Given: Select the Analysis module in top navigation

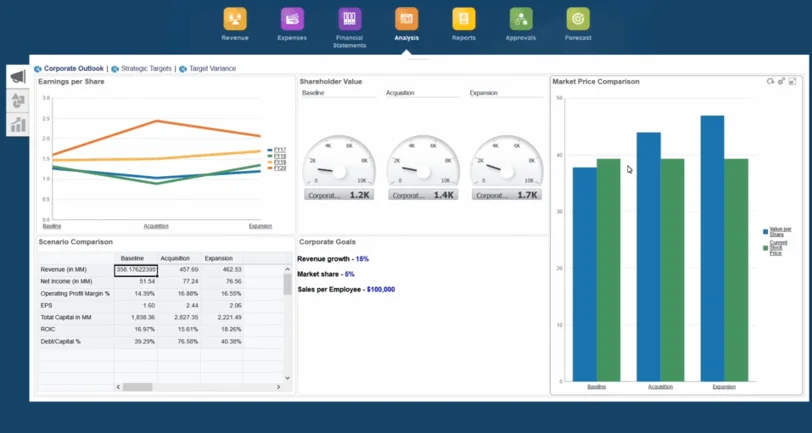Looking at the screenshot, I should coord(406,19).
